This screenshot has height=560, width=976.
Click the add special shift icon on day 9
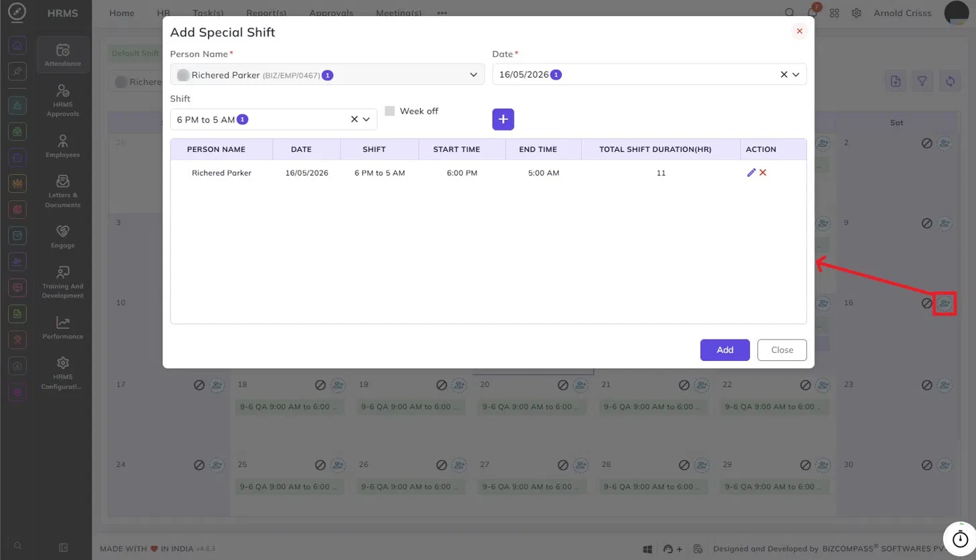(x=944, y=223)
